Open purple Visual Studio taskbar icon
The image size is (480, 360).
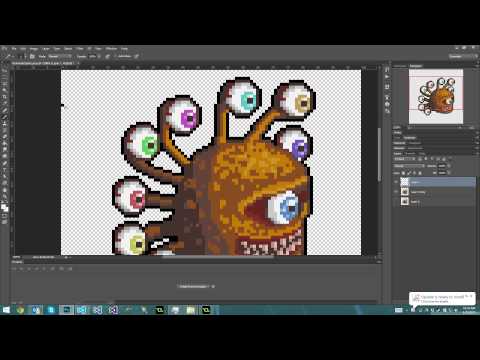[113, 310]
